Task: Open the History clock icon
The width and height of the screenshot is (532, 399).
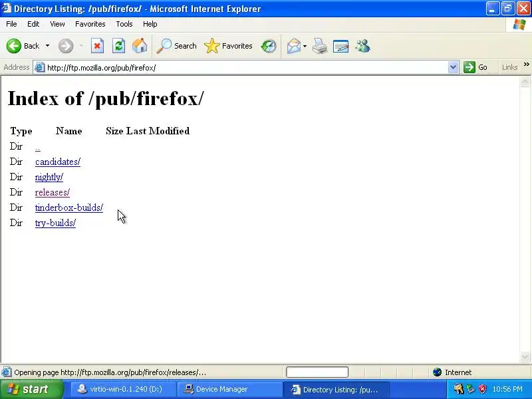Action: click(269, 46)
